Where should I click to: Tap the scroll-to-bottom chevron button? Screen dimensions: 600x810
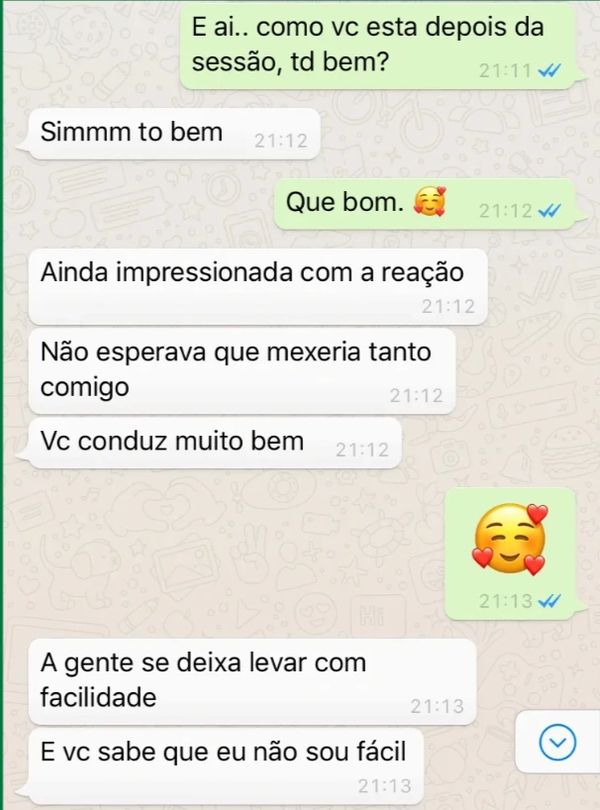557,742
